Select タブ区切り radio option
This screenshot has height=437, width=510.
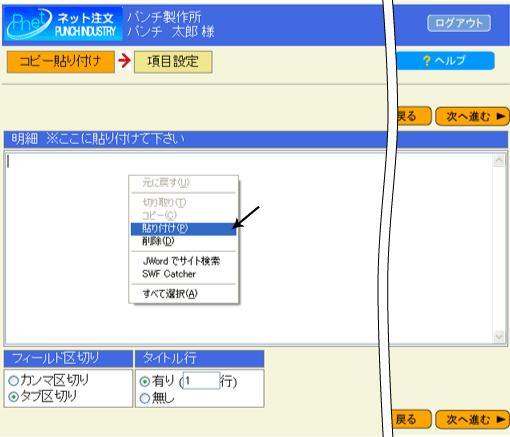13,397
